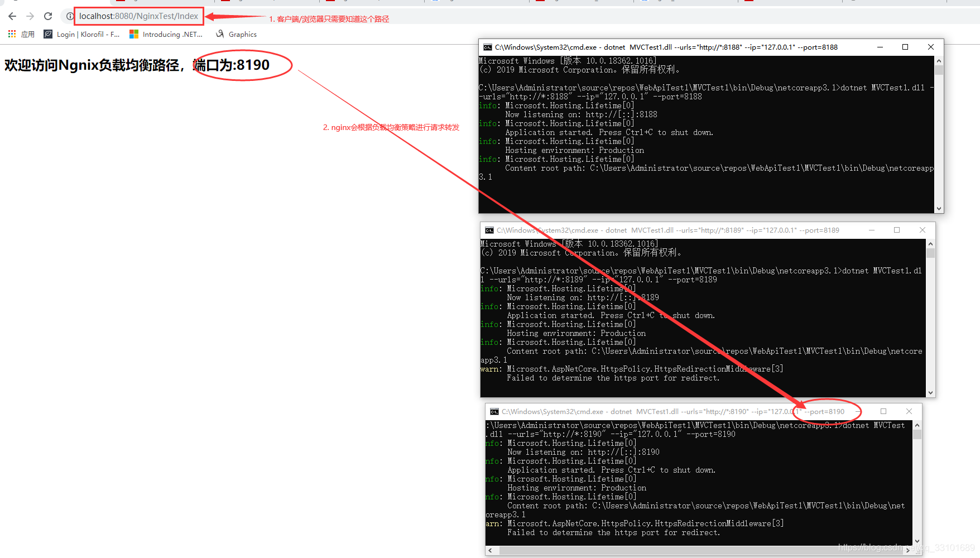
Task: Select the localhost:8080/NginxTest/Index address field
Action: tap(138, 16)
